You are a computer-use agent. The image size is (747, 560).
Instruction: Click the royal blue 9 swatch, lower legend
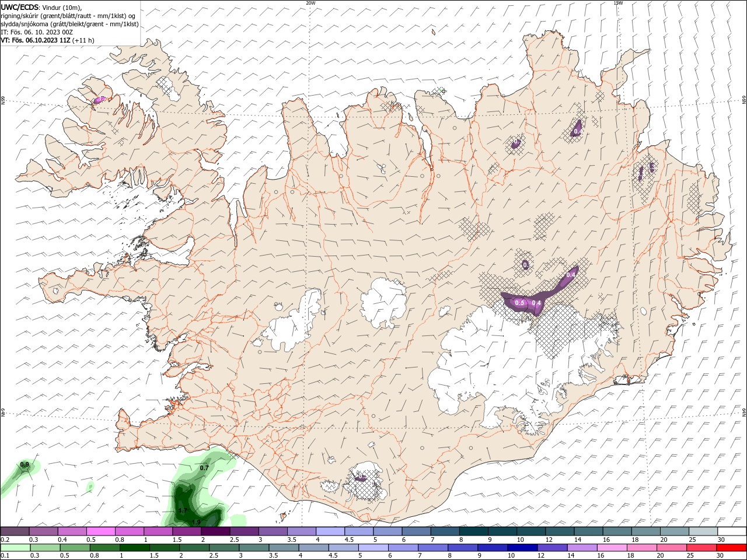[x=492, y=548]
